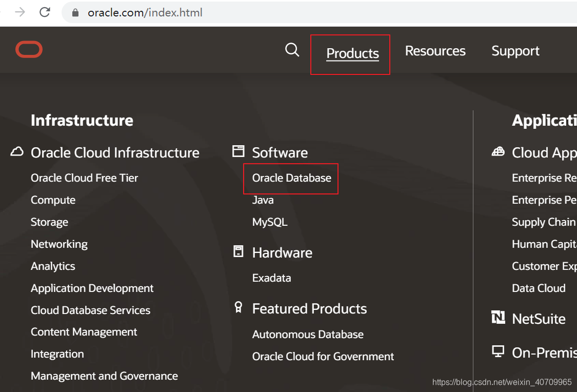Viewport: 577px width, 392px height.
Task: Open Oracle Cloud for Government link
Action: pyautogui.click(x=323, y=356)
